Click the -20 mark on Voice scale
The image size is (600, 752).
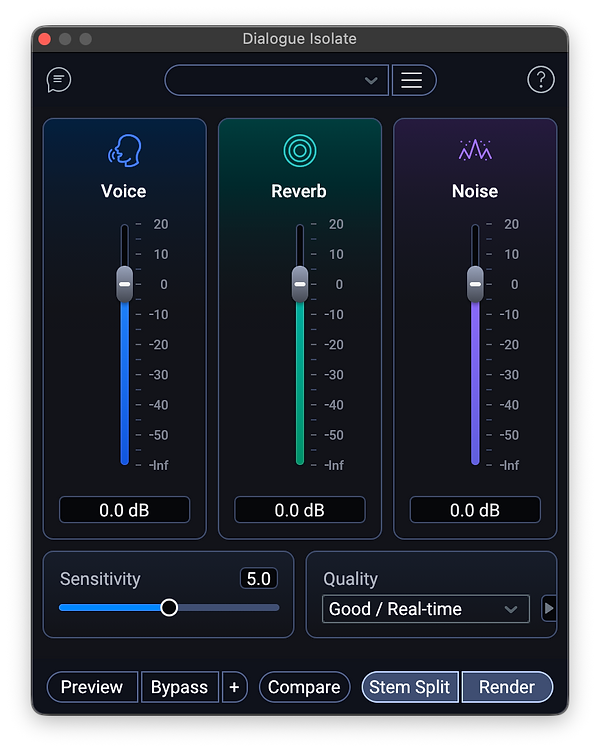click(159, 344)
